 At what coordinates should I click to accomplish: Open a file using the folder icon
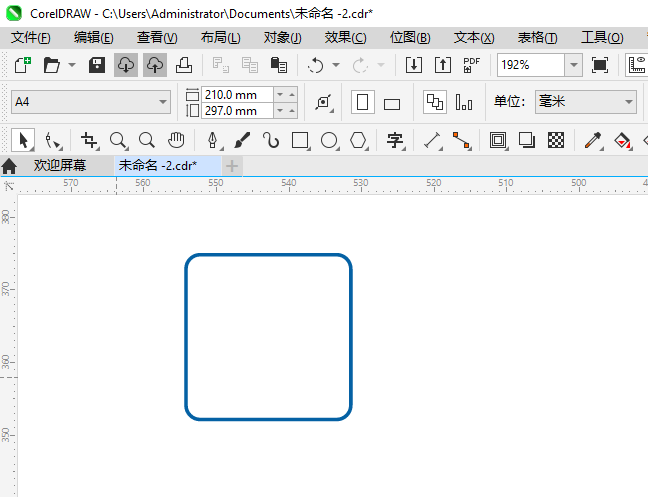pos(52,65)
